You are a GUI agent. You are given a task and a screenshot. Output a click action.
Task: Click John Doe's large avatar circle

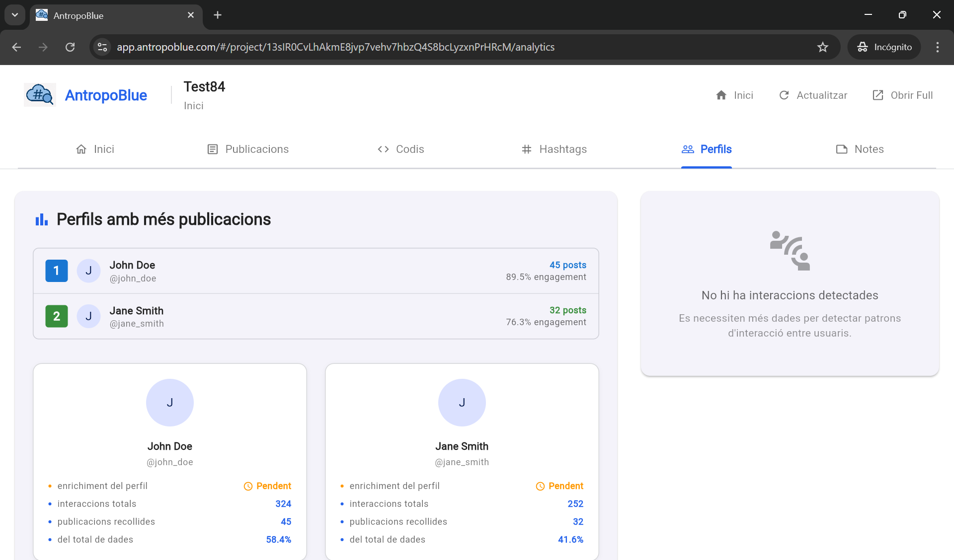(x=170, y=403)
